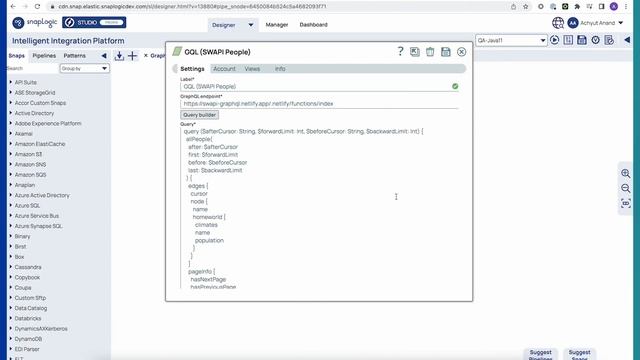Click 'allPeople(' line in query
Image resolution: width=640 pixels, height=360 pixels.
[199, 139]
